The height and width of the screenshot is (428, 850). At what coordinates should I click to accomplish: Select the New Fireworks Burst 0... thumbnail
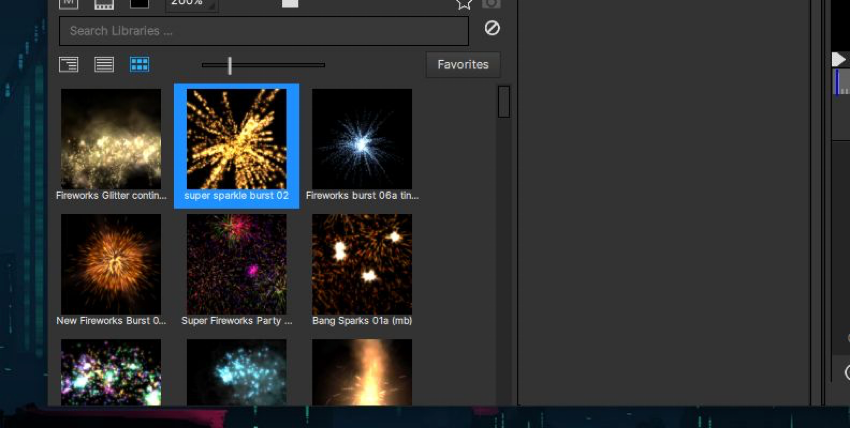(111, 264)
